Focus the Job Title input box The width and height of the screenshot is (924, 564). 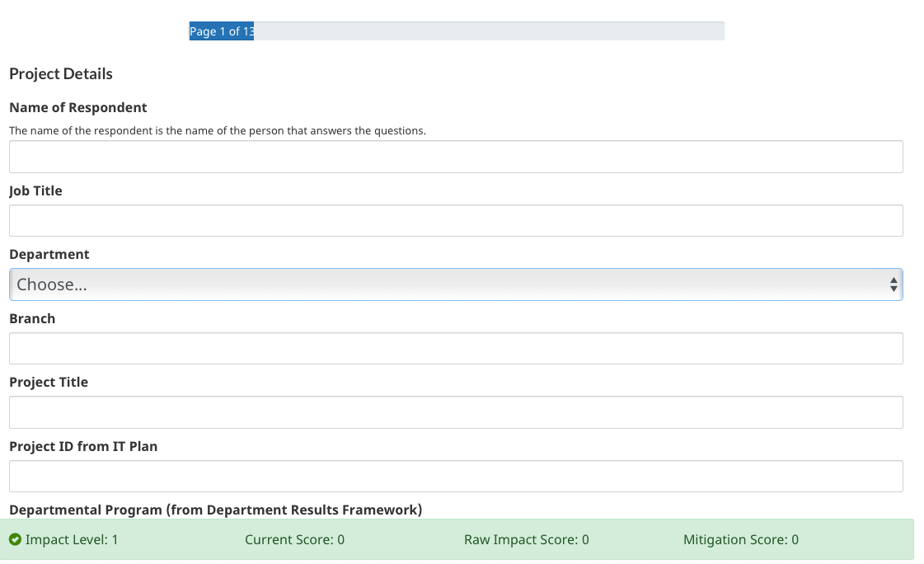(x=456, y=221)
